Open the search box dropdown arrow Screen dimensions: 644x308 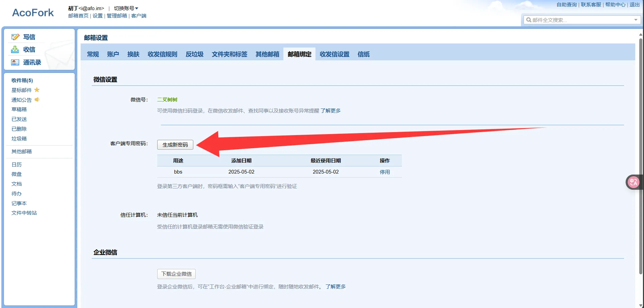click(636, 20)
